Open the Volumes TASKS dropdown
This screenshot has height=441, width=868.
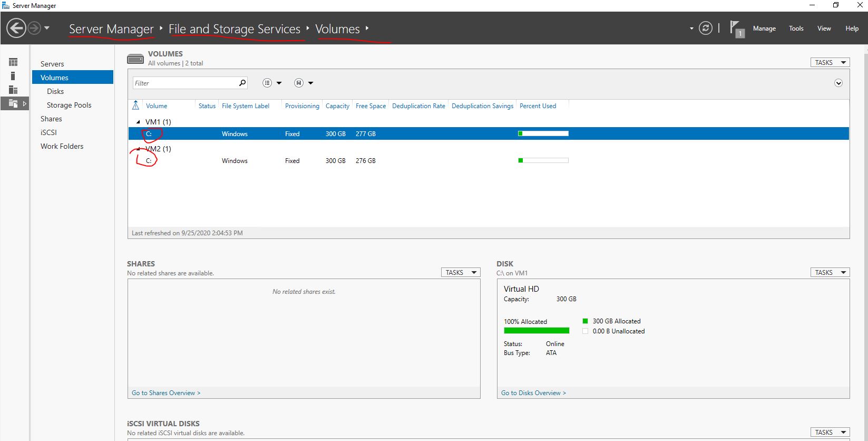(x=830, y=62)
